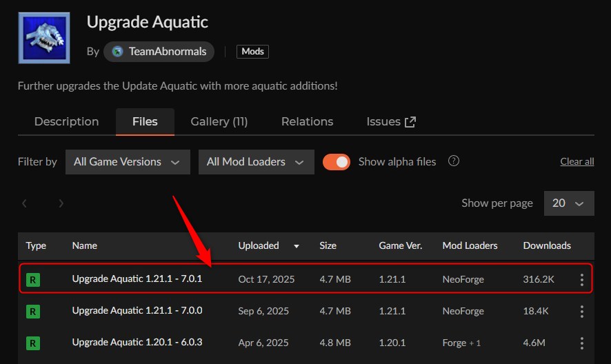Click the 4.6M downloads value

point(534,343)
